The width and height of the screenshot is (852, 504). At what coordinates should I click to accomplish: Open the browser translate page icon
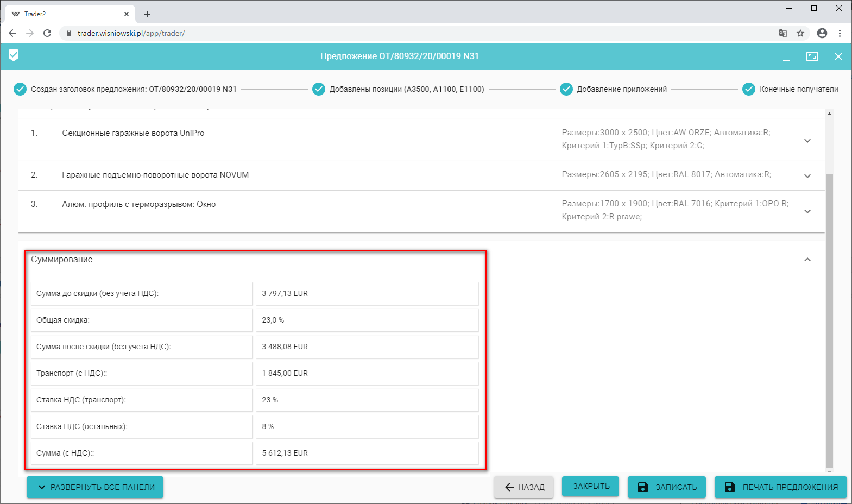point(782,33)
